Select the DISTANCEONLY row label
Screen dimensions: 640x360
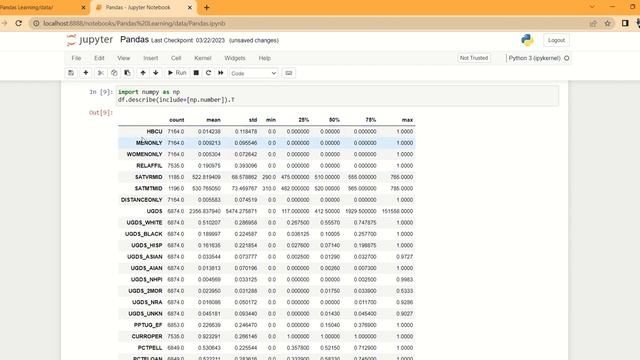click(142, 200)
